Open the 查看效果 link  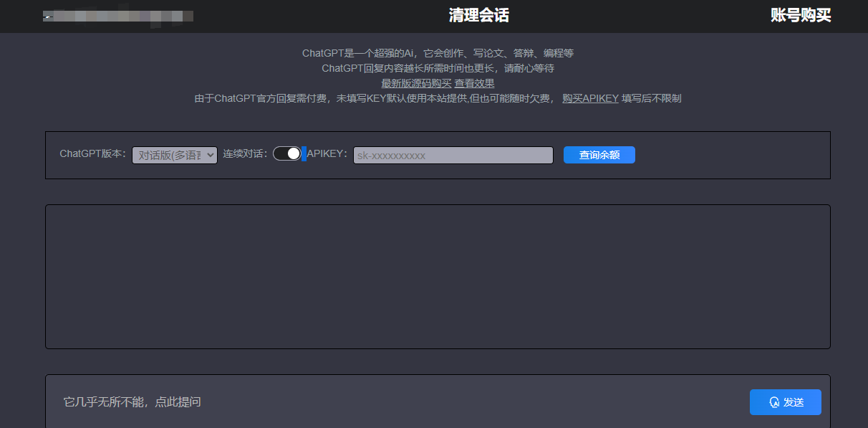pos(474,83)
